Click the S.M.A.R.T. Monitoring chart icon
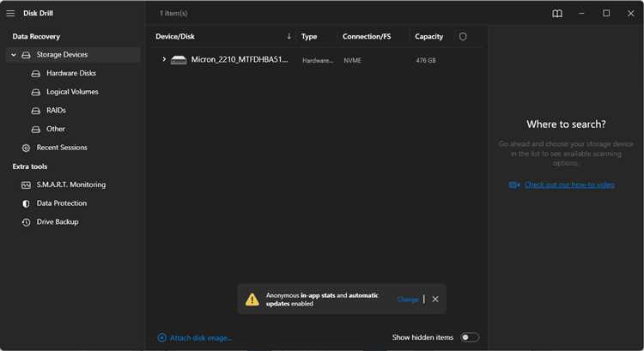Viewport: 644px width, 351px height. tap(26, 185)
